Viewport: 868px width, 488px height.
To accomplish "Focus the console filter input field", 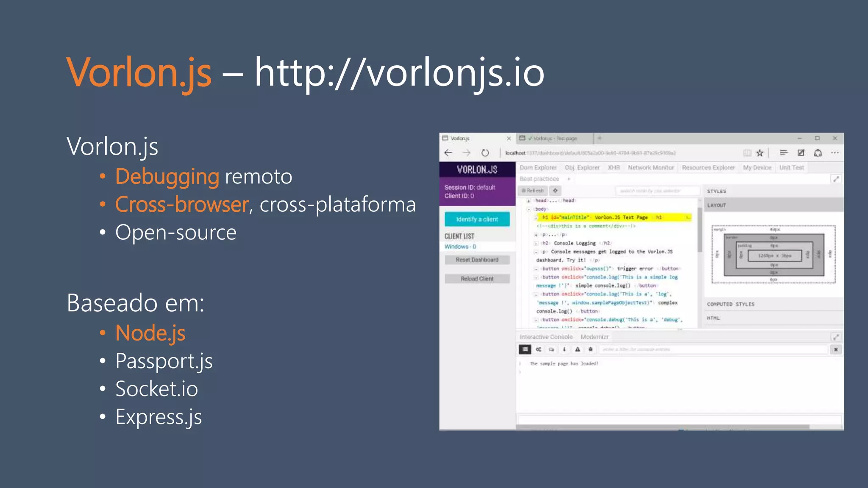I will click(713, 349).
